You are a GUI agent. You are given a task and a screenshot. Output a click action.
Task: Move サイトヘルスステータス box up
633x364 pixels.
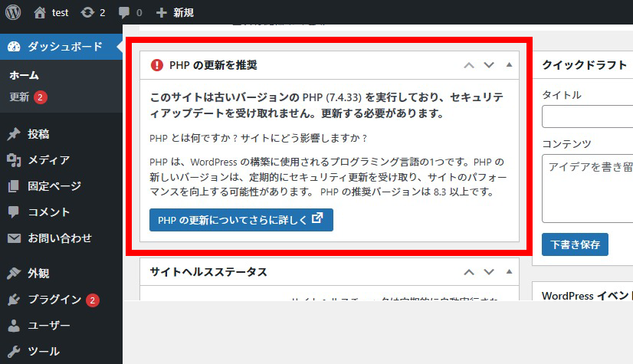click(x=469, y=272)
